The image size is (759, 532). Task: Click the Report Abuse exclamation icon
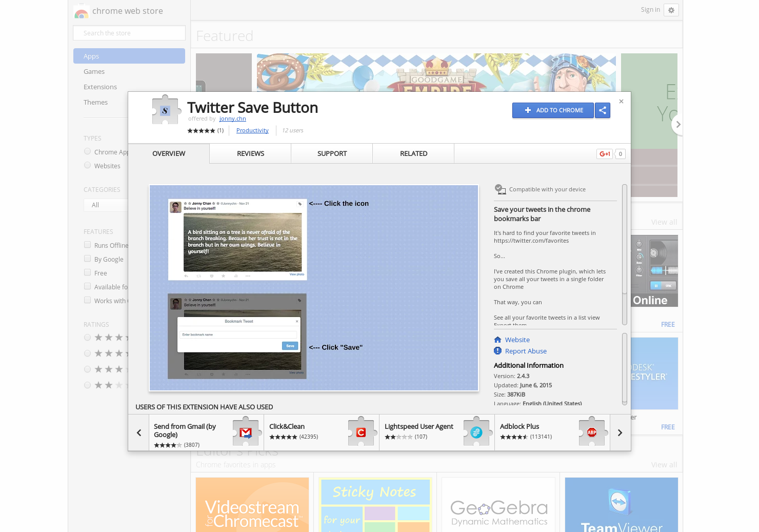coord(497,351)
